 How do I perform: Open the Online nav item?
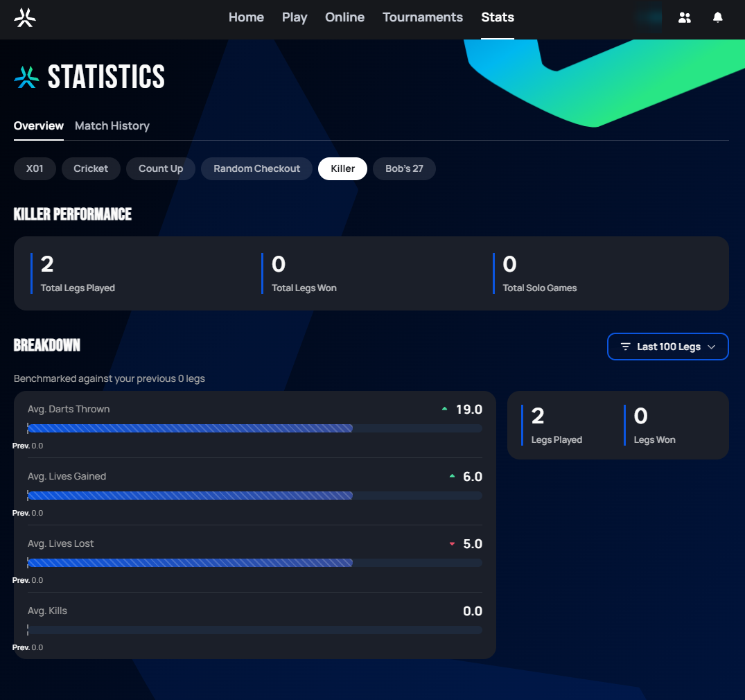[x=344, y=17]
